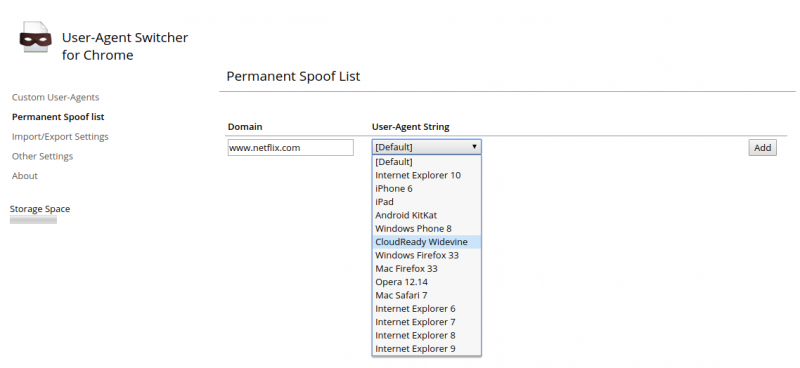Click the masked User-Agent Switcher logo icon
The image size is (800, 368).
[36, 37]
